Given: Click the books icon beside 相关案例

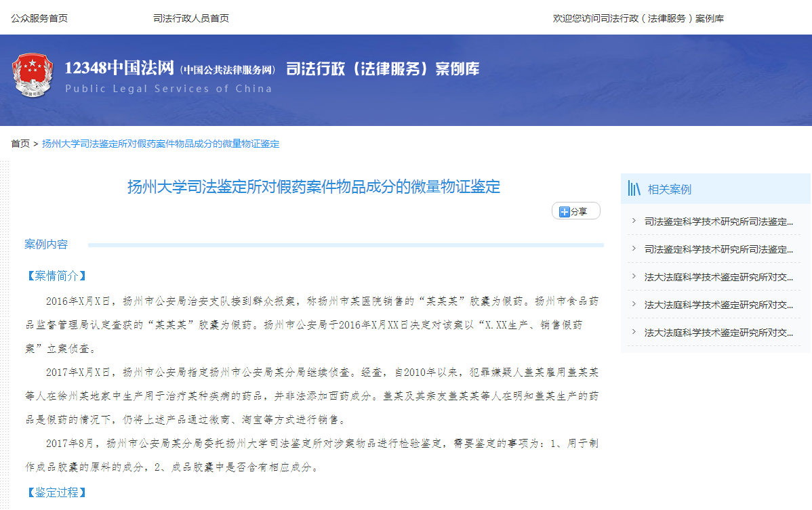Looking at the screenshot, I should point(634,189).
